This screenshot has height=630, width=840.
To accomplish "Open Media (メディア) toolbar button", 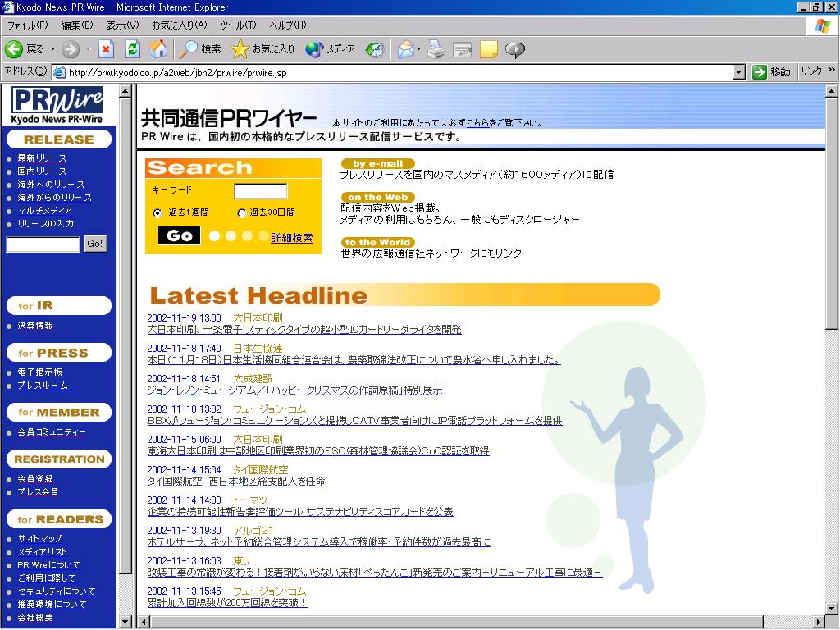I will 330,49.
